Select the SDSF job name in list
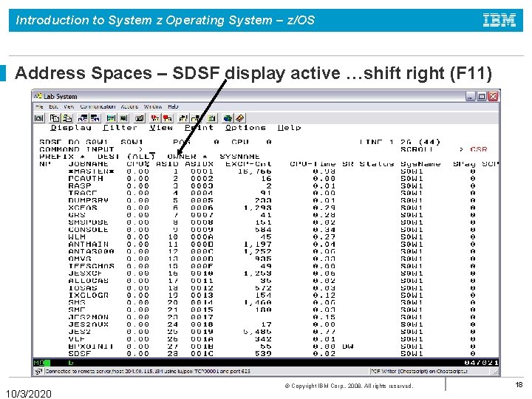532x399 pixels. (80, 354)
